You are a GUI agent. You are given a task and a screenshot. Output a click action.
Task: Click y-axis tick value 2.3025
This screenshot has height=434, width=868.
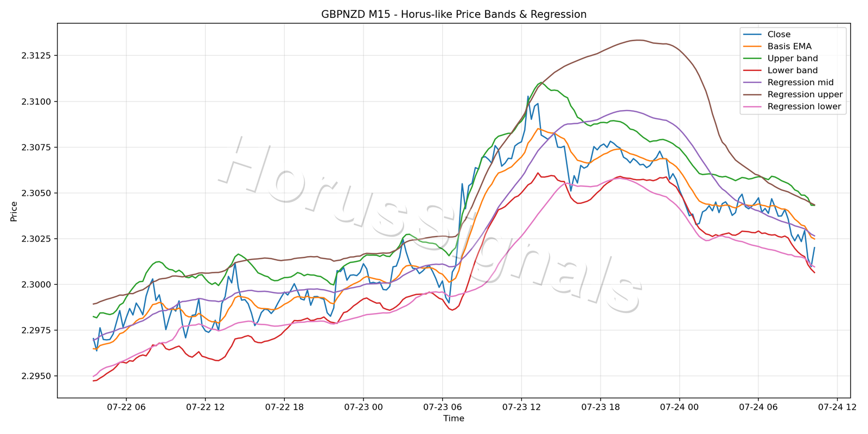[37, 239]
